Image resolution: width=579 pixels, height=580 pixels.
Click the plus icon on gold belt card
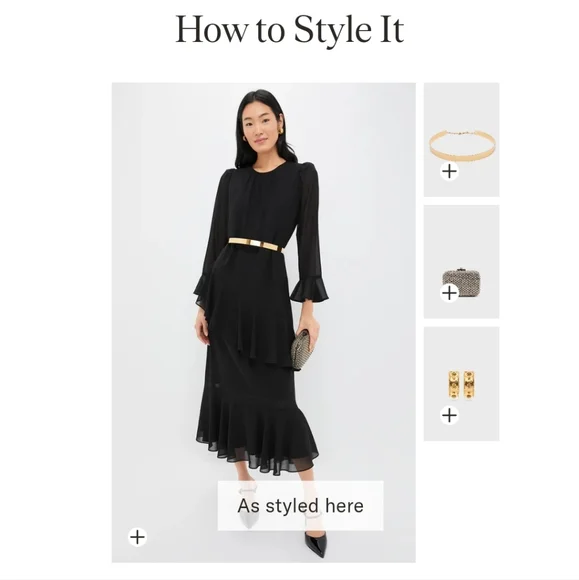click(450, 171)
